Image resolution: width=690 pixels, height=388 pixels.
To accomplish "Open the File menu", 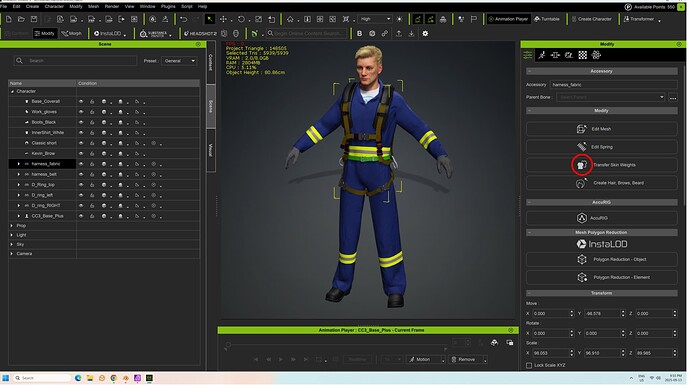I will 4,7.
